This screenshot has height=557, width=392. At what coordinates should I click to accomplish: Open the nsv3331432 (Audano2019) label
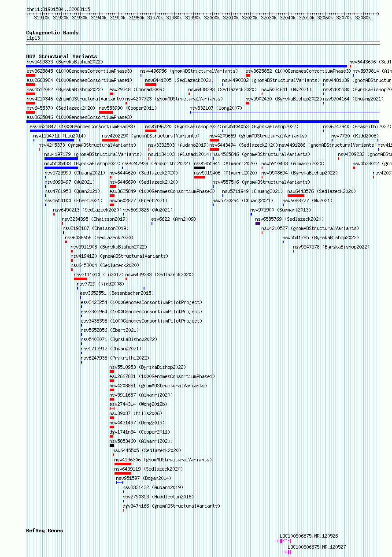click(153, 487)
